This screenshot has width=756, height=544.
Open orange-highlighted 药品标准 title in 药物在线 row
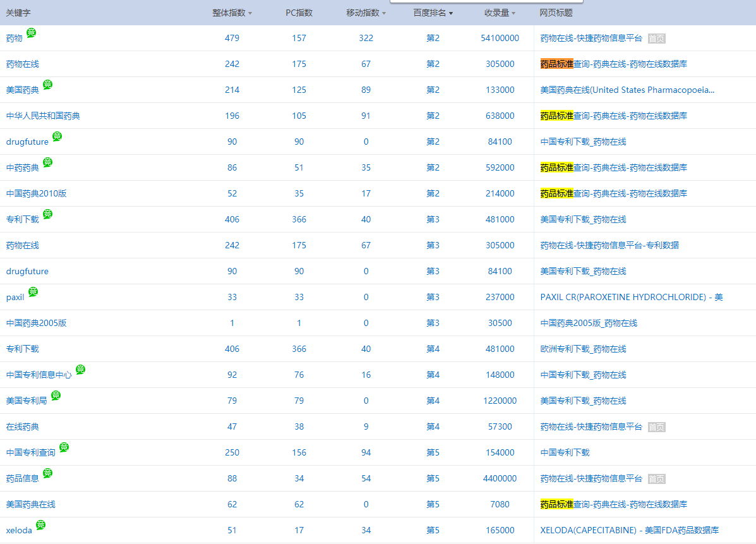click(x=557, y=64)
